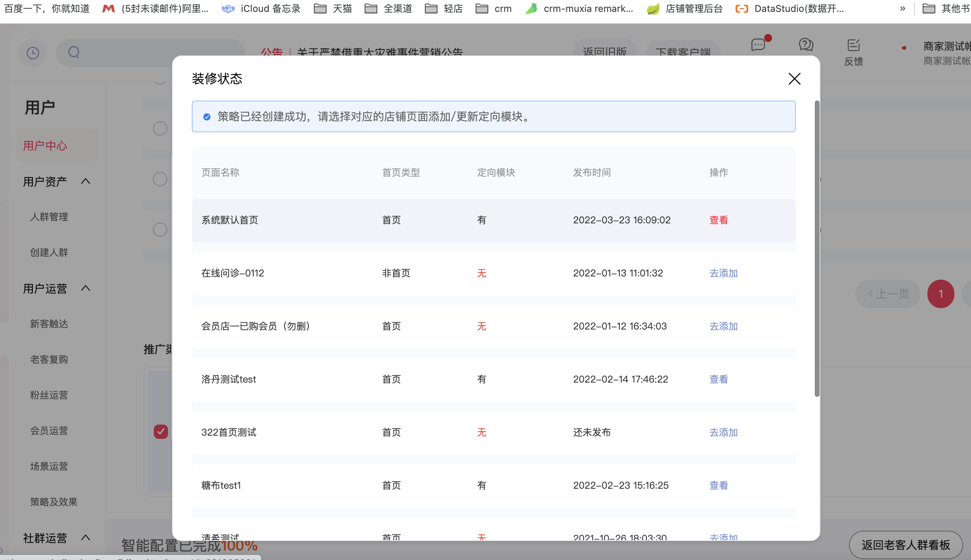Viewport: 971px width, 560px height.
Task: Collapse the 用户资产 sidebar section
Action: [86, 181]
